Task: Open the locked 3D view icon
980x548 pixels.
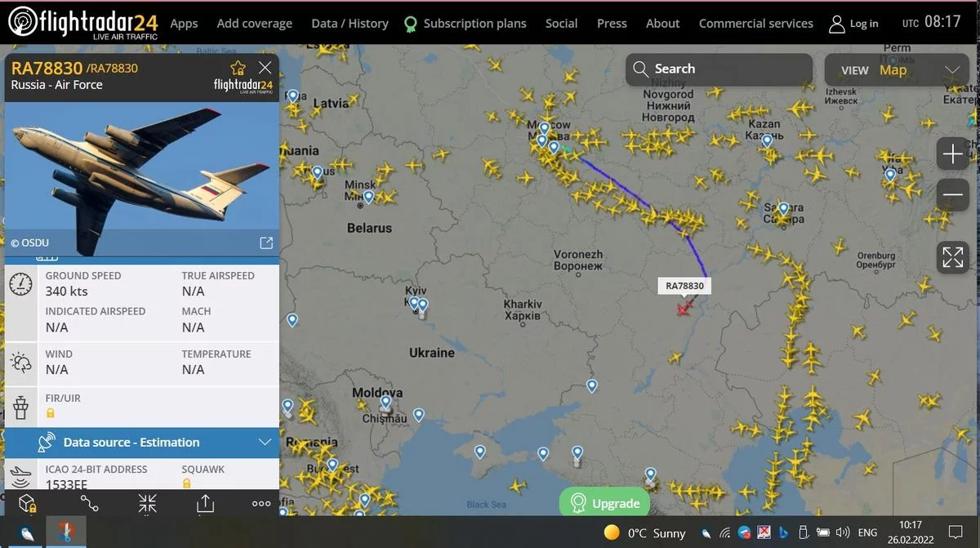Action: [27, 503]
